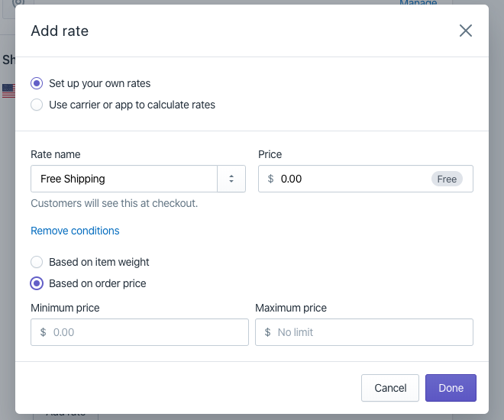Choose 'Use carrier or app to calculate rates'
This screenshot has width=504, height=420.
(37, 105)
